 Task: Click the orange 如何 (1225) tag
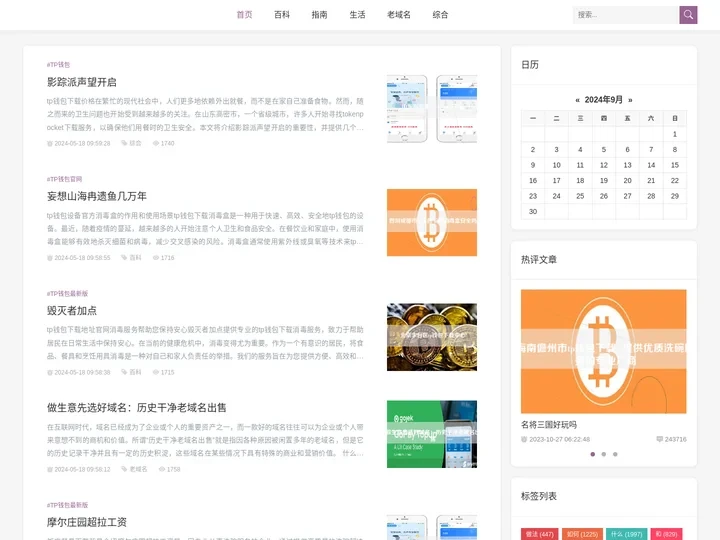(582, 534)
